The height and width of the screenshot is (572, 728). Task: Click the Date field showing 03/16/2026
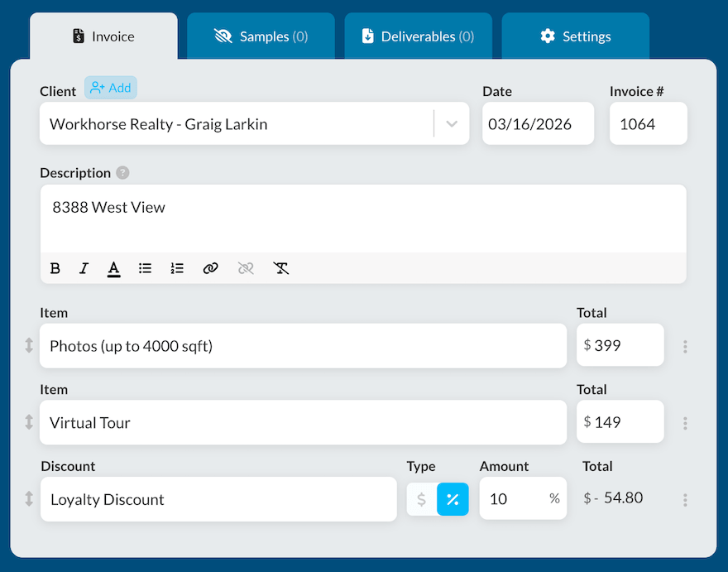pos(538,123)
